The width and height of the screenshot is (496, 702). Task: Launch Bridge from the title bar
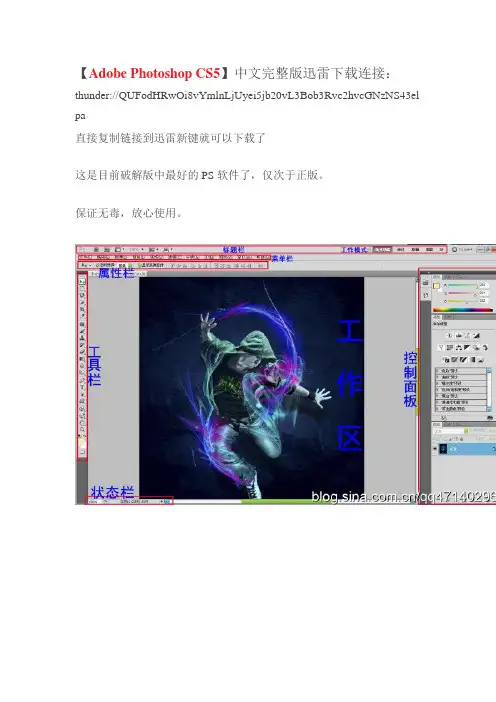click(96, 250)
